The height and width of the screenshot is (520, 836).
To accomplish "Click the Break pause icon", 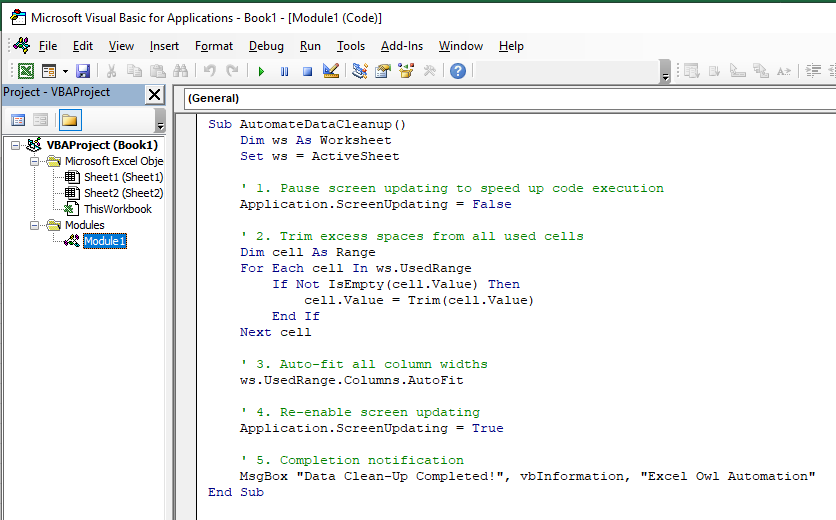I will pyautogui.click(x=284, y=71).
